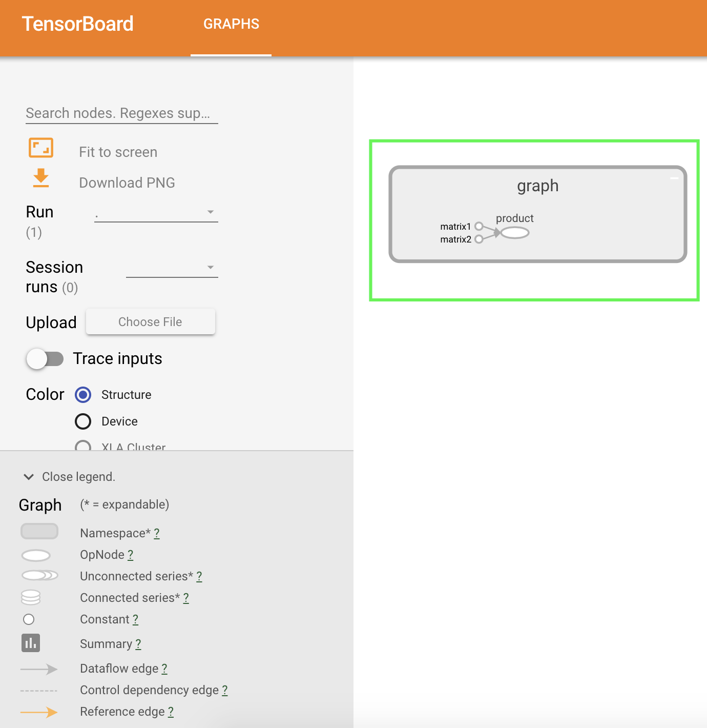707x728 pixels.
Task: Click the Device radio label text
Action: 119,421
